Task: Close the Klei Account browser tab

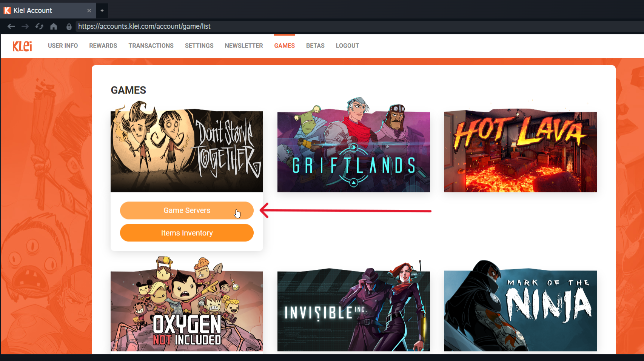Action: click(x=89, y=11)
